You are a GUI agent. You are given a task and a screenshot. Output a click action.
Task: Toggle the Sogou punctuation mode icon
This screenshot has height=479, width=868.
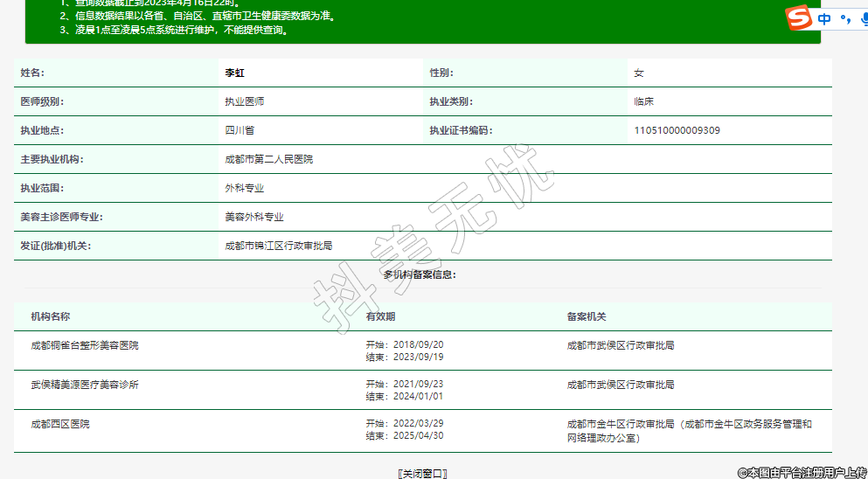844,18
